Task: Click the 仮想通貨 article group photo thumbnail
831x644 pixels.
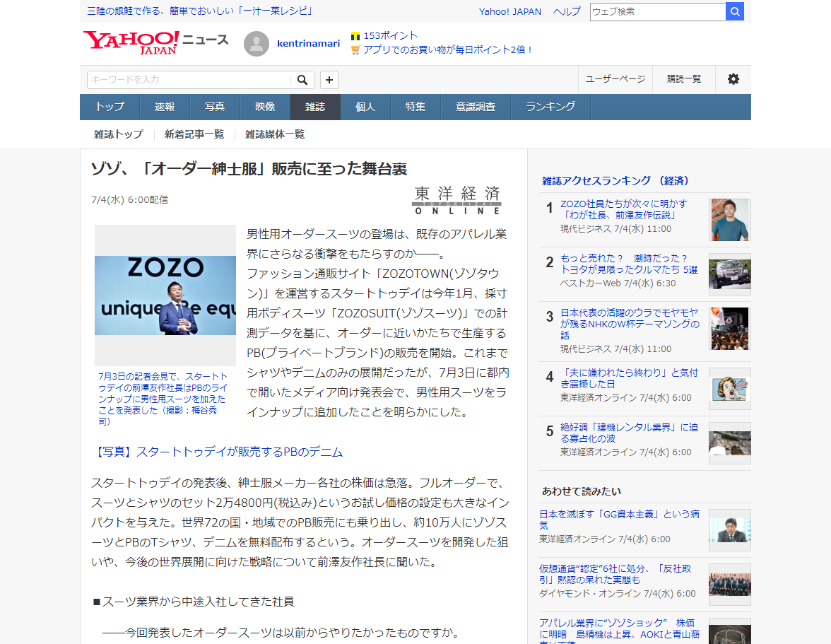Action: coord(730,585)
